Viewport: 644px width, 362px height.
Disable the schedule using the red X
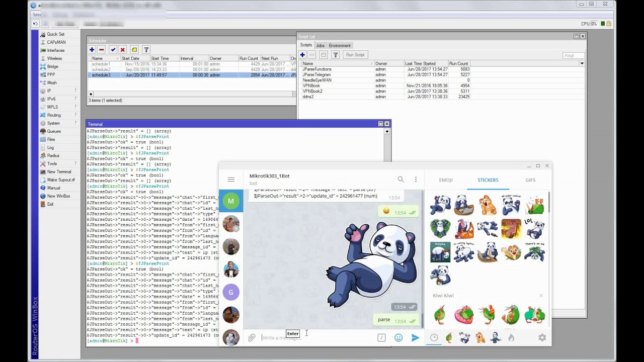tap(122, 50)
